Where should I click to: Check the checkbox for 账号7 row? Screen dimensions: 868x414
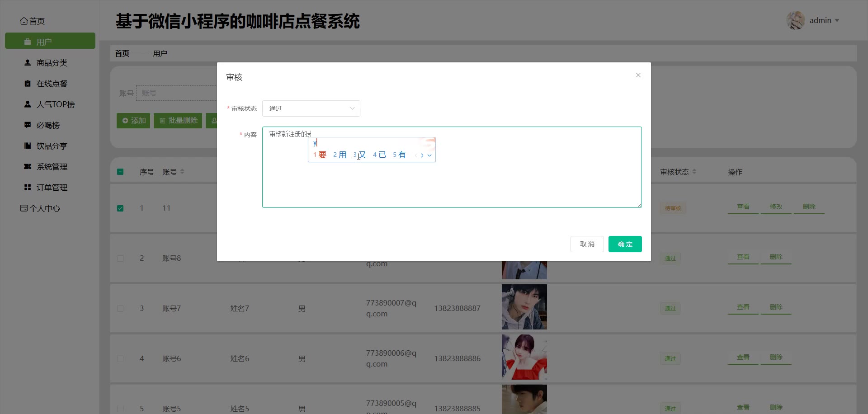120,309
